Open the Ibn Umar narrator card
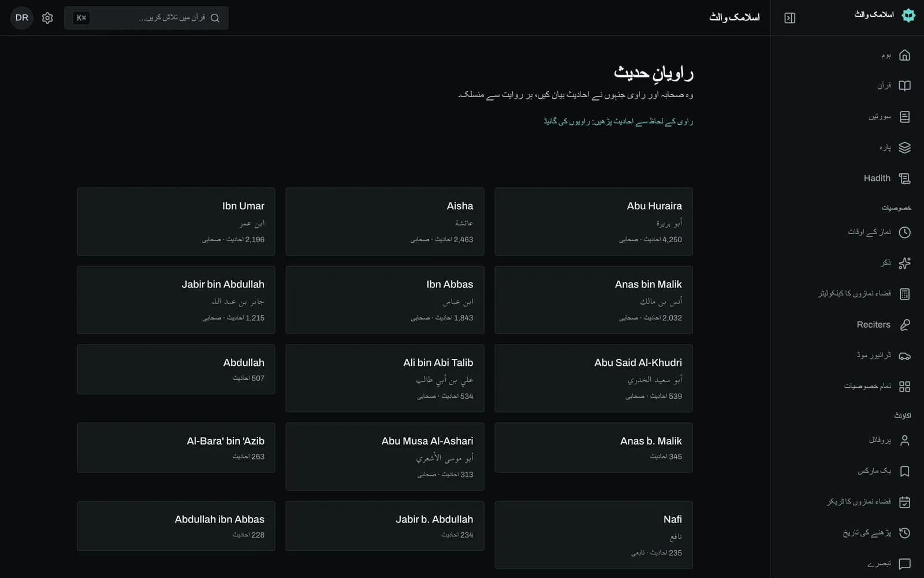924x578 pixels. point(176,221)
